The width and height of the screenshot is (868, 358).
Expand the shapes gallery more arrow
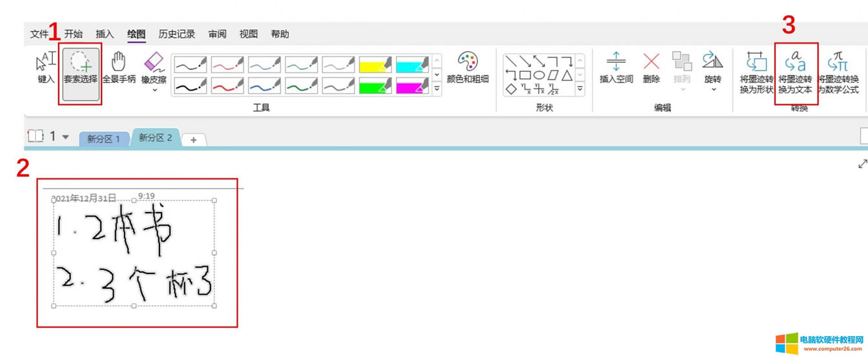click(579, 89)
